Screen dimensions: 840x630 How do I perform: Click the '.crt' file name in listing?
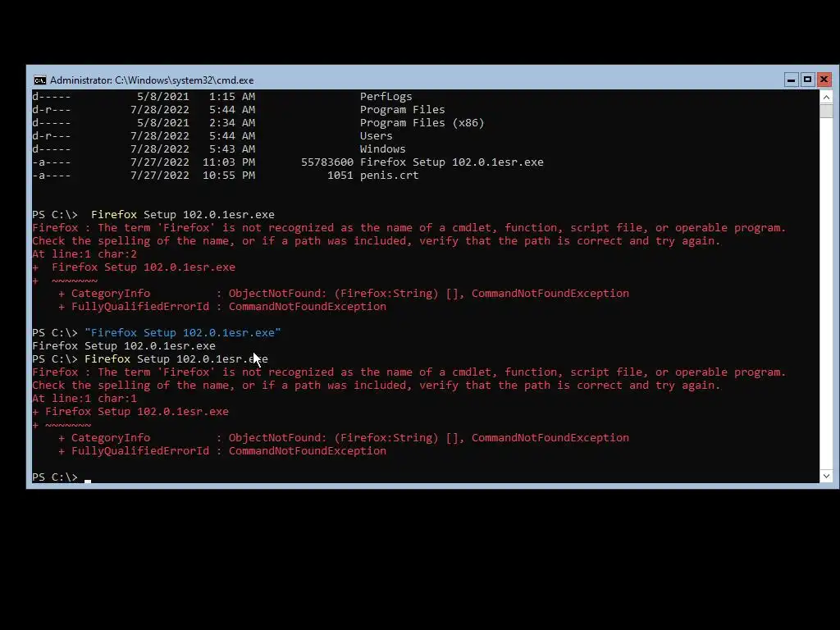click(x=389, y=176)
